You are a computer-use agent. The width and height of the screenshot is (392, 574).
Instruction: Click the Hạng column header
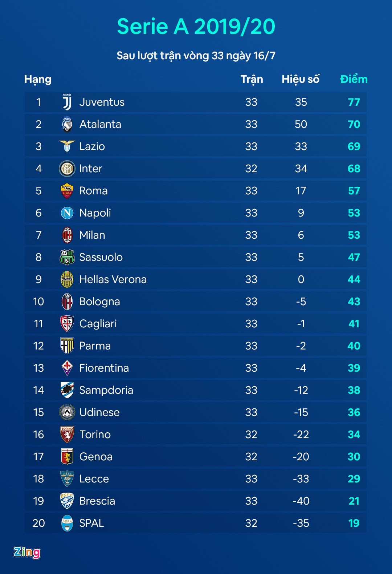(38, 79)
